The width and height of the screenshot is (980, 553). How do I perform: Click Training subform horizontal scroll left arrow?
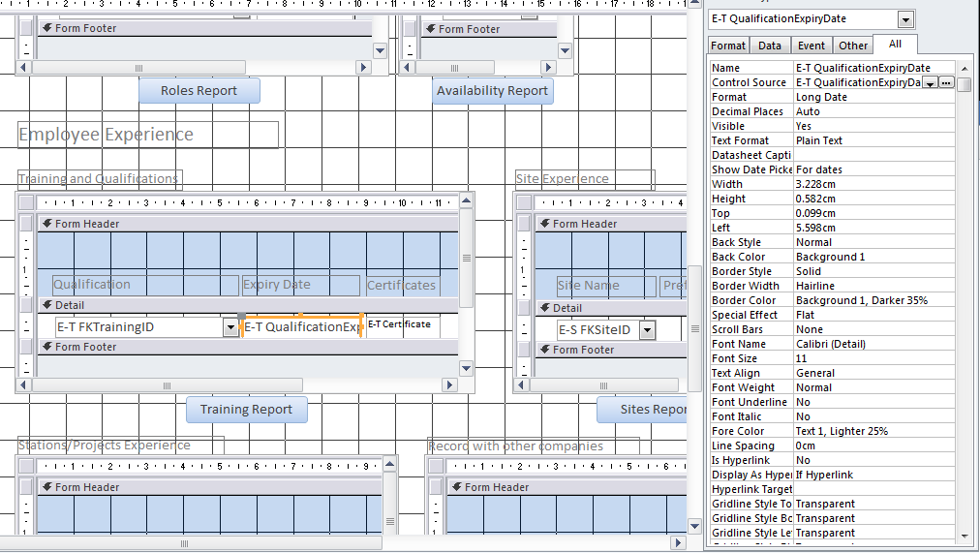(24, 384)
